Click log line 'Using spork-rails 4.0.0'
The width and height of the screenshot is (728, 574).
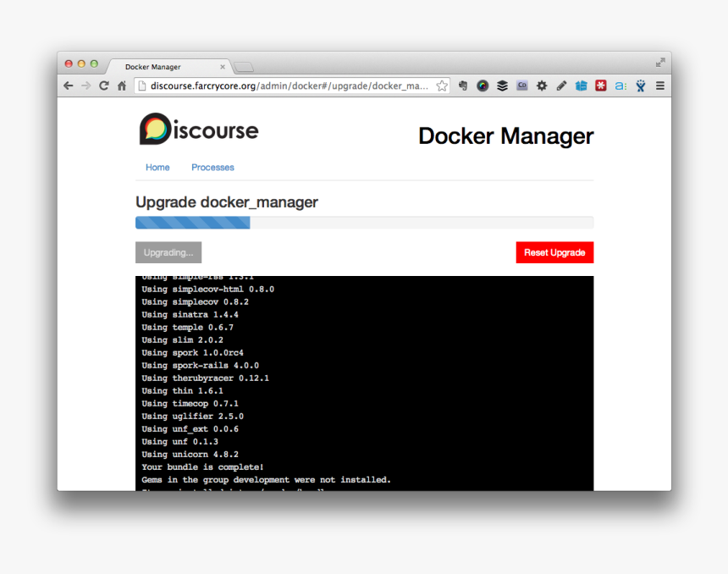200,366
